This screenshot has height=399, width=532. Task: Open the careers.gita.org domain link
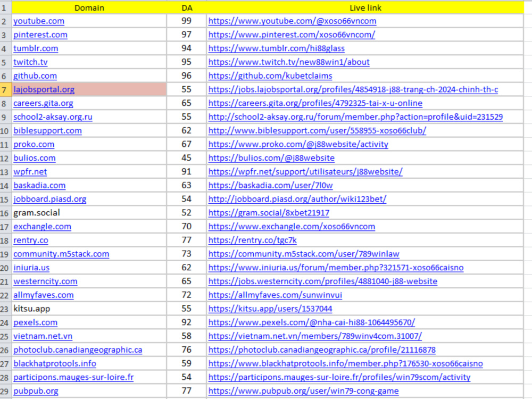coord(43,103)
